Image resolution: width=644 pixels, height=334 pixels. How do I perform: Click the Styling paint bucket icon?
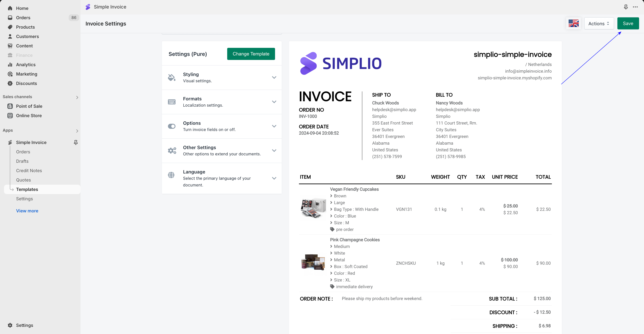click(x=172, y=78)
